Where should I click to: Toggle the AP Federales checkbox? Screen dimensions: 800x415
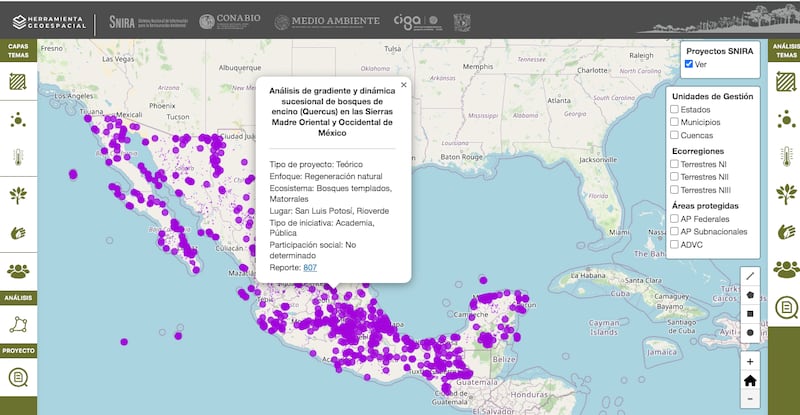675,218
